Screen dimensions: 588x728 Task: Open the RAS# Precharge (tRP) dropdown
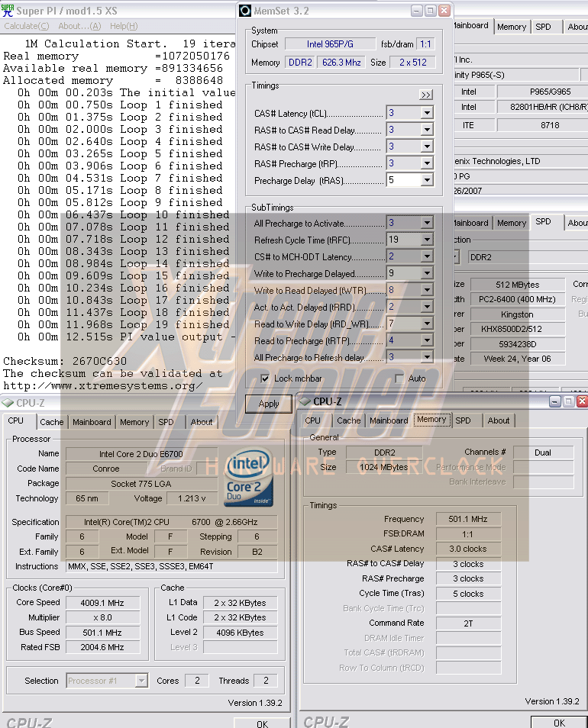click(x=427, y=163)
